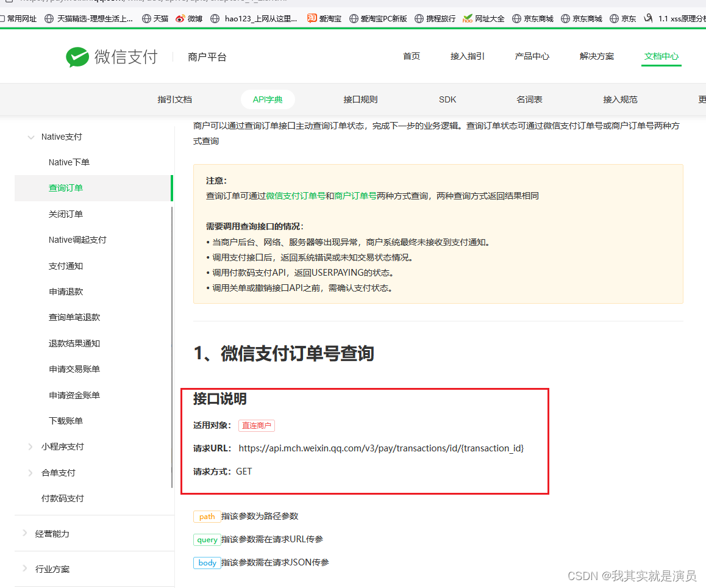Switch to the 接口规则 tab
Viewport: 706px width, 588px height.
360,99
